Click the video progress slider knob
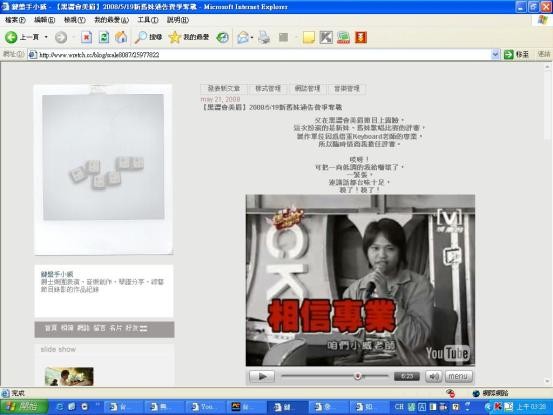Image resolution: width=553 pixels, height=415 pixels. (357, 376)
